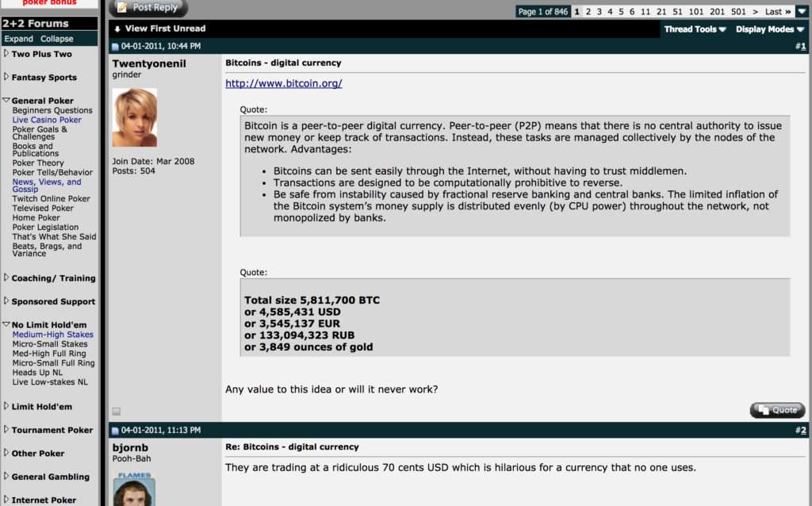Open Beats, Brags, and Variance forum
Screen dimensions: 812x506
(x=47, y=250)
